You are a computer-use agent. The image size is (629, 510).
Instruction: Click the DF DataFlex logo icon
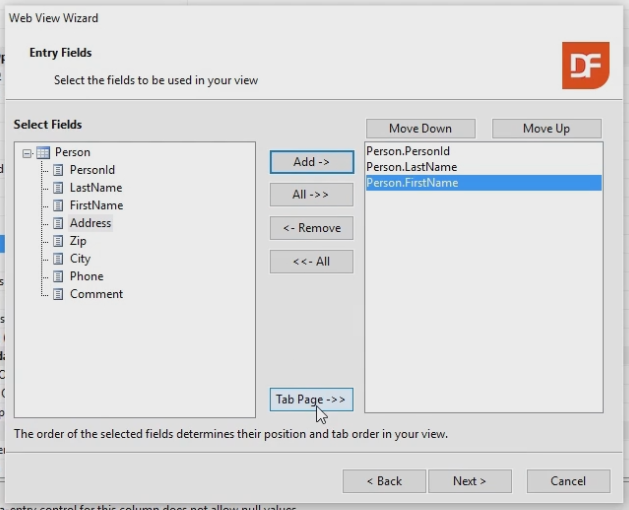point(585,66)
